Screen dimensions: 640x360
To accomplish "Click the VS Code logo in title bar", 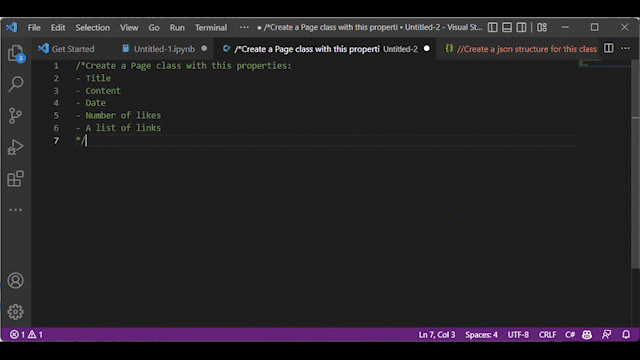I will 12,27.
